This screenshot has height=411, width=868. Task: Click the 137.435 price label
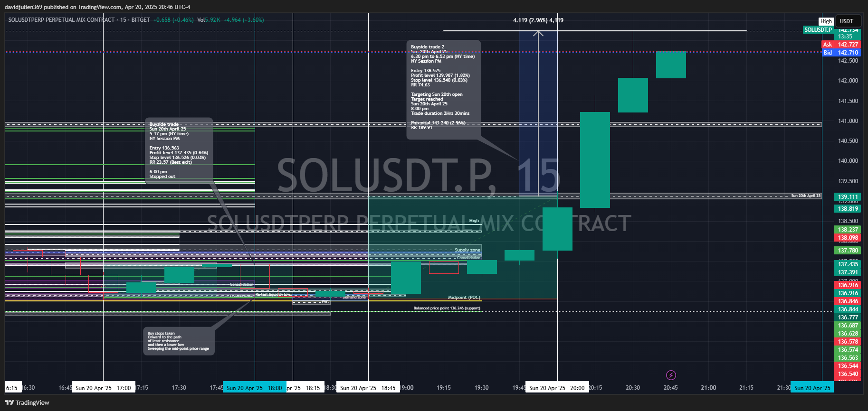pyautogui.click(x=848, y=264)
